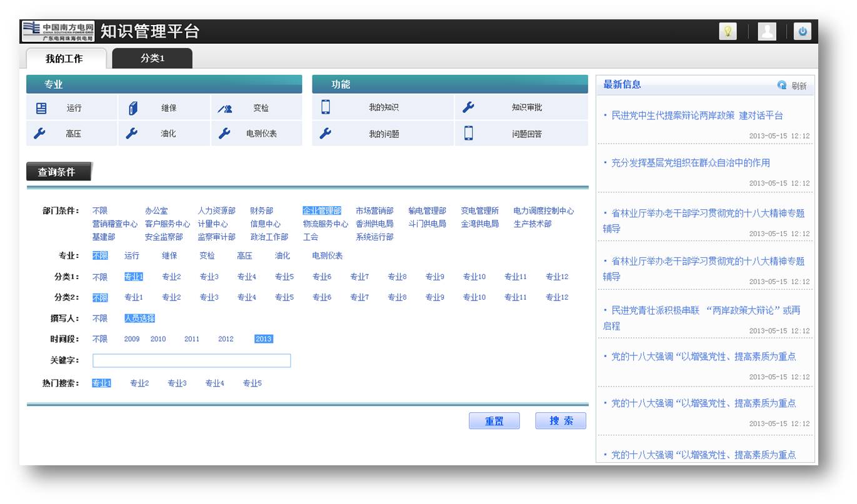Select 监察审计部 department filter
857x504 pixels.
pyautogui.click(x=217, y=237)
